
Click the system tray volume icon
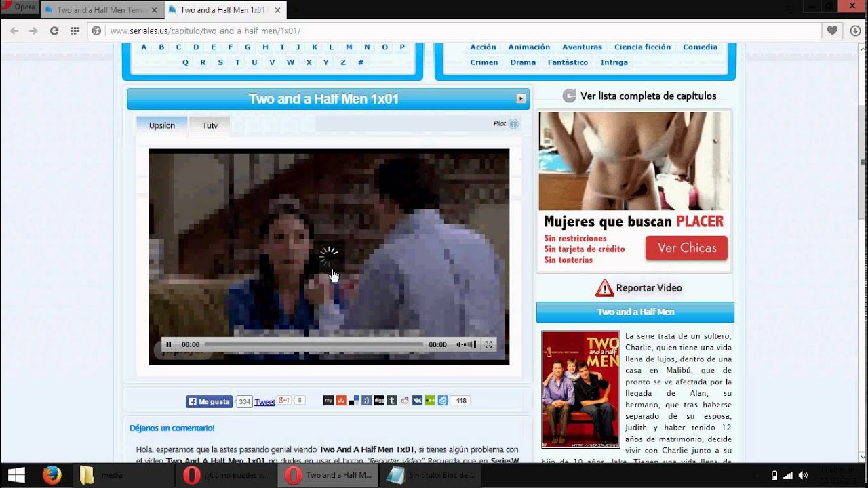(x=802, y=475)
